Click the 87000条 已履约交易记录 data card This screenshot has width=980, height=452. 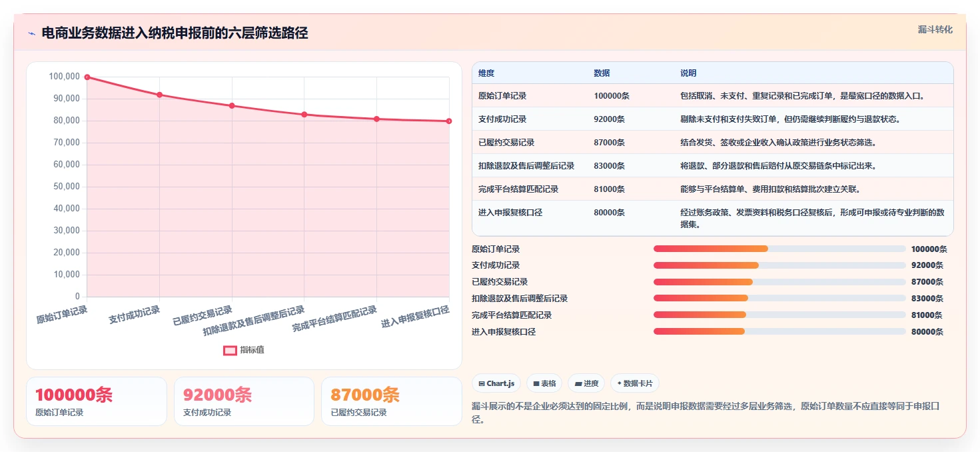pos(392,401)
